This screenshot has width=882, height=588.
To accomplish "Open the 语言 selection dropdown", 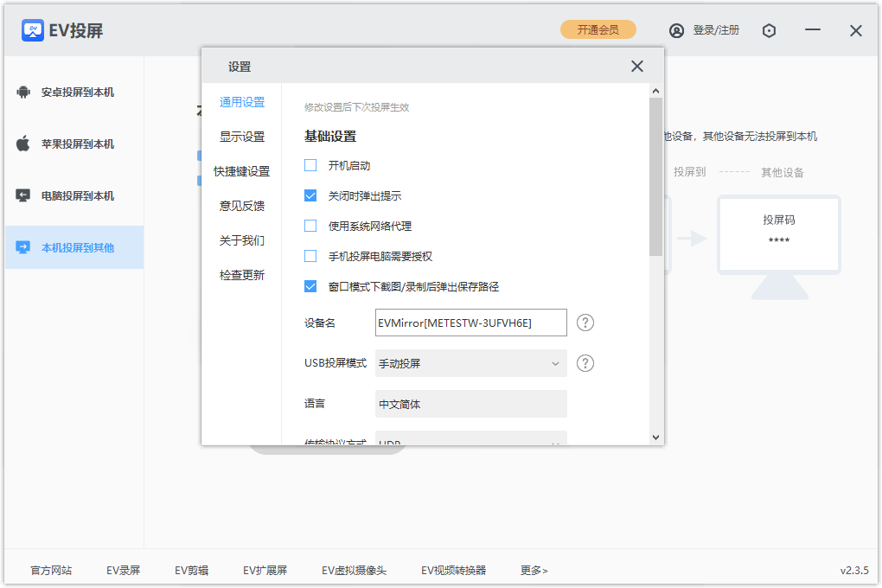I will click(470, 403).
